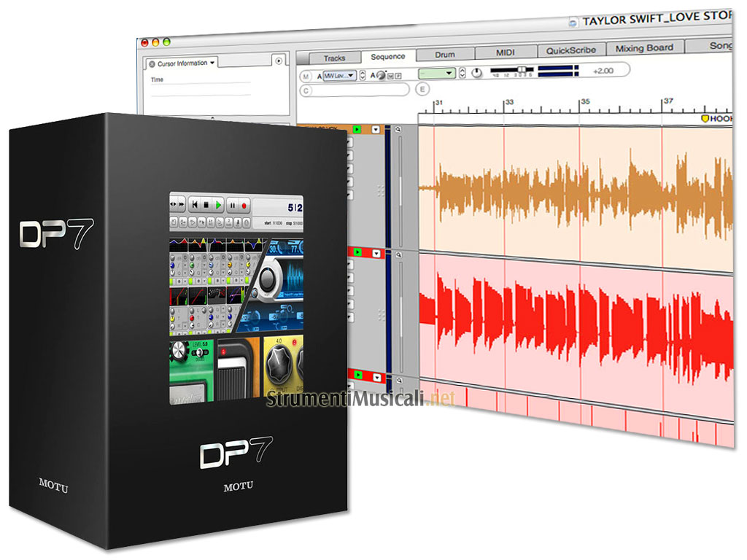
Task: Click the round knob beside the green dropdown
Action: 477,74
